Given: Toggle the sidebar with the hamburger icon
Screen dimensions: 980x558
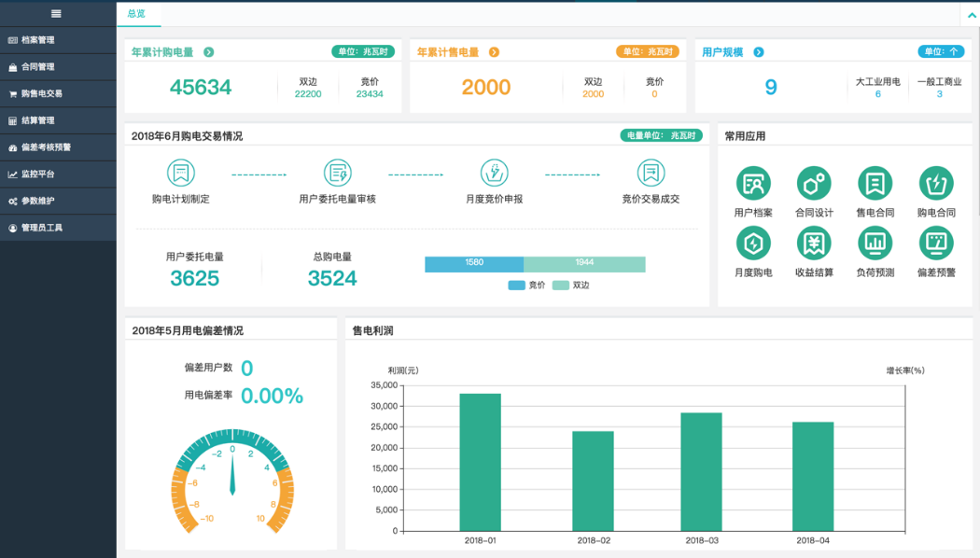Looking at the screenshot, I should (x=57, y=13).
